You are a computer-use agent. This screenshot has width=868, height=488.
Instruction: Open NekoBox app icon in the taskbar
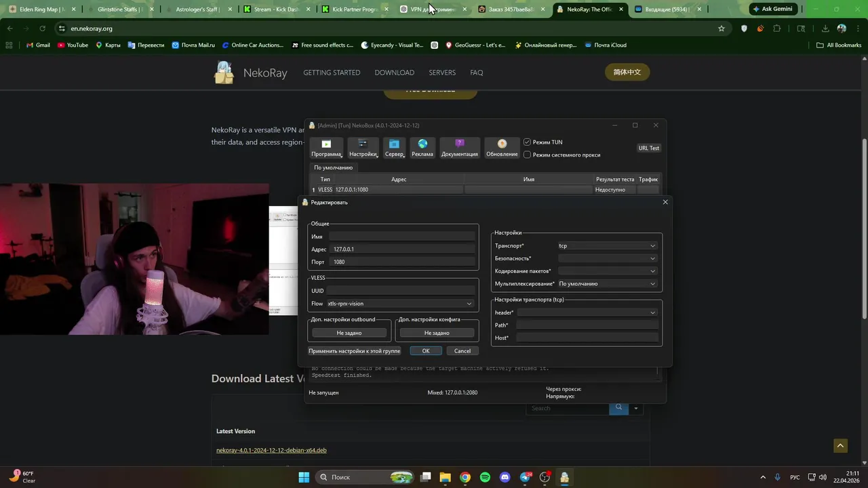(x=564, y=477)
